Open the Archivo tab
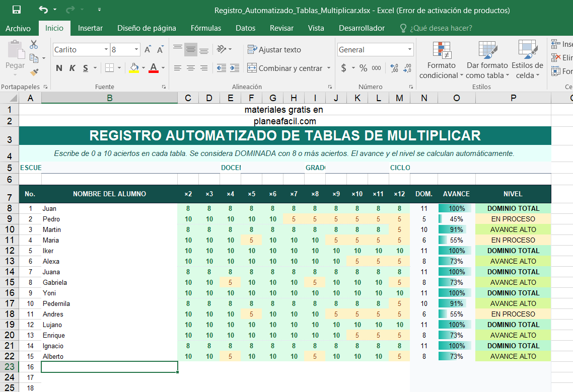The width and height of the screenshot is (573, 392). click(x=18, y=28)
